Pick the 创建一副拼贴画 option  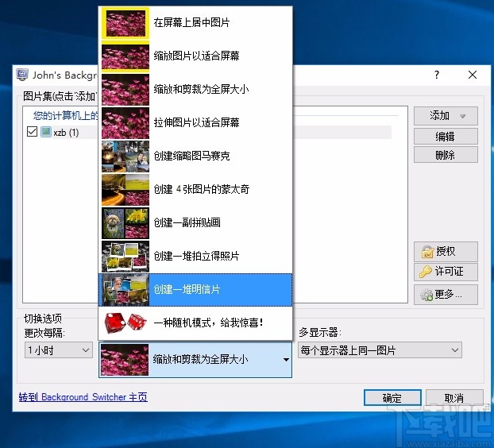(x=195, y=223)
